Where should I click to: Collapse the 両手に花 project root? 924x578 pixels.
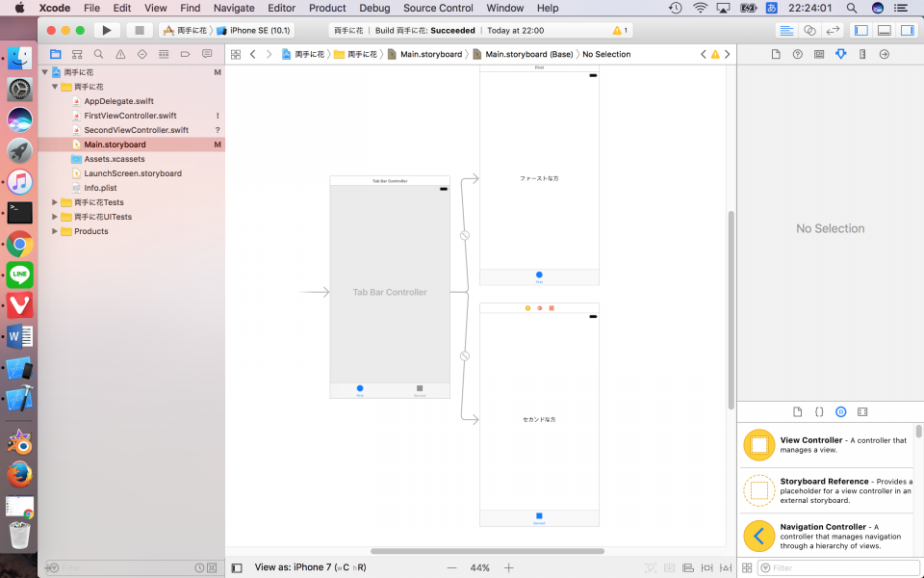pyautogui.click(x=45, y=72)
